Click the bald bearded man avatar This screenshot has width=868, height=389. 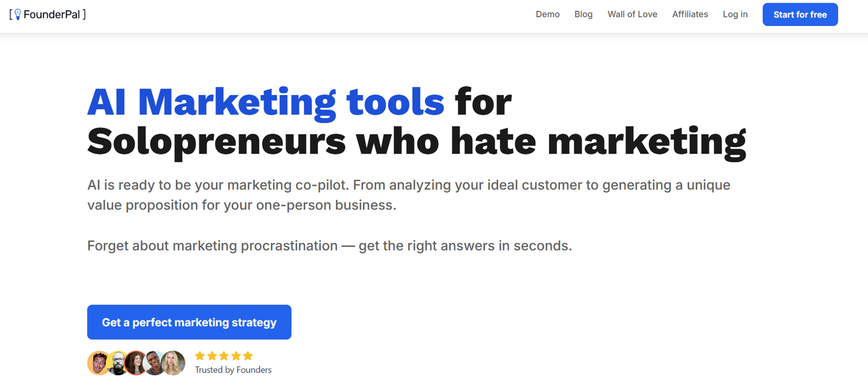point(117,363)
